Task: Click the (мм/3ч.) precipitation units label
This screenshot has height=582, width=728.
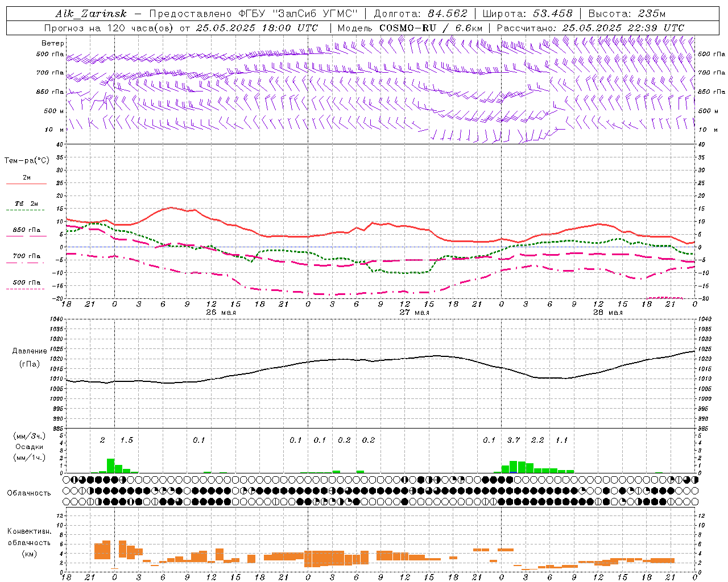Action: point(29,436)
